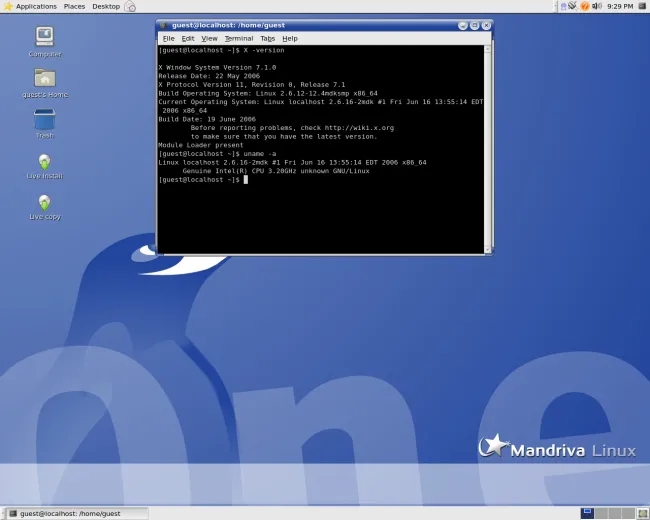Image resolution: width=650 pixels, height=520 pixels.
Task: Open the volume speaker control
Action: click(597, 6)
